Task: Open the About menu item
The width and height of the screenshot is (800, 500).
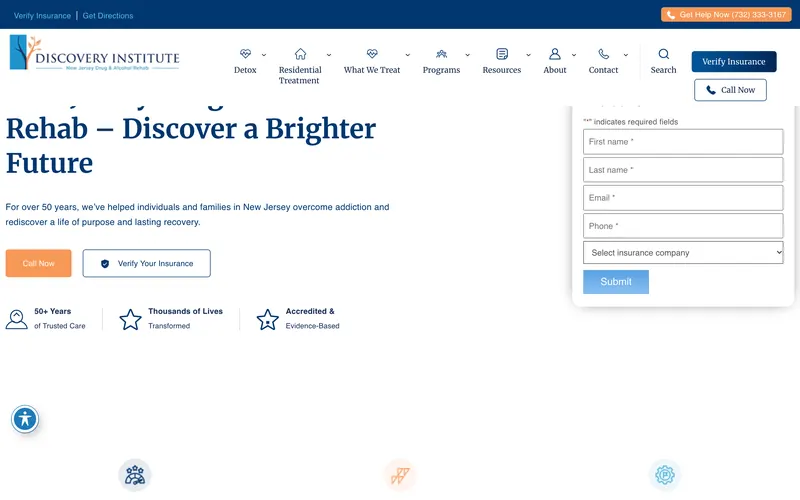Action: (x=555, y=70)
